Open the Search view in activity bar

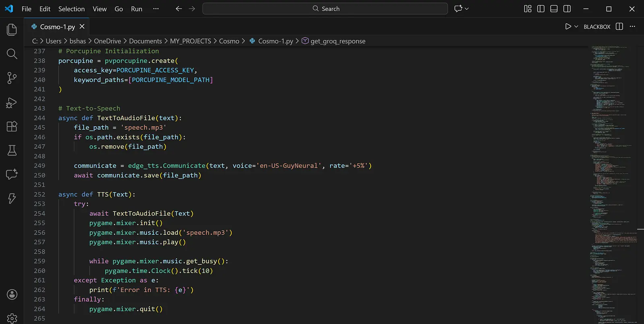click(x=12, y=53)
